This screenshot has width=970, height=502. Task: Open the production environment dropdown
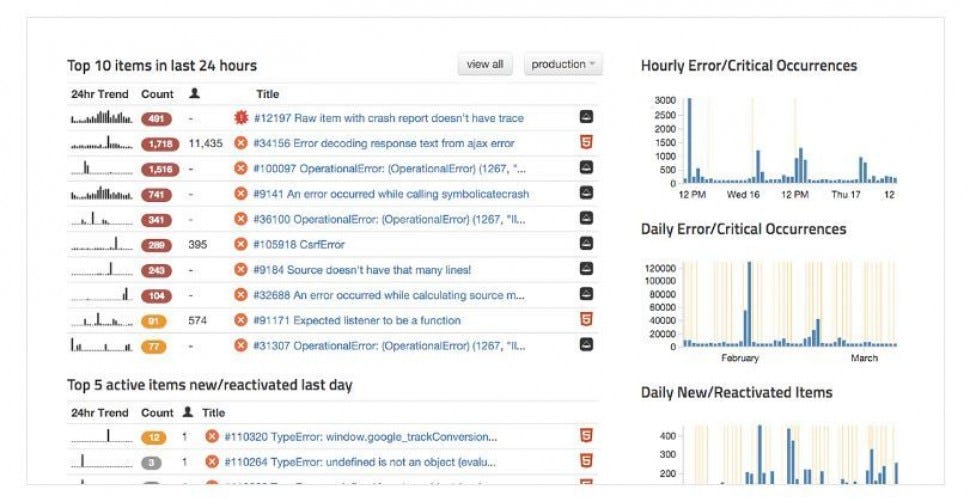click(x=563, y=64)
